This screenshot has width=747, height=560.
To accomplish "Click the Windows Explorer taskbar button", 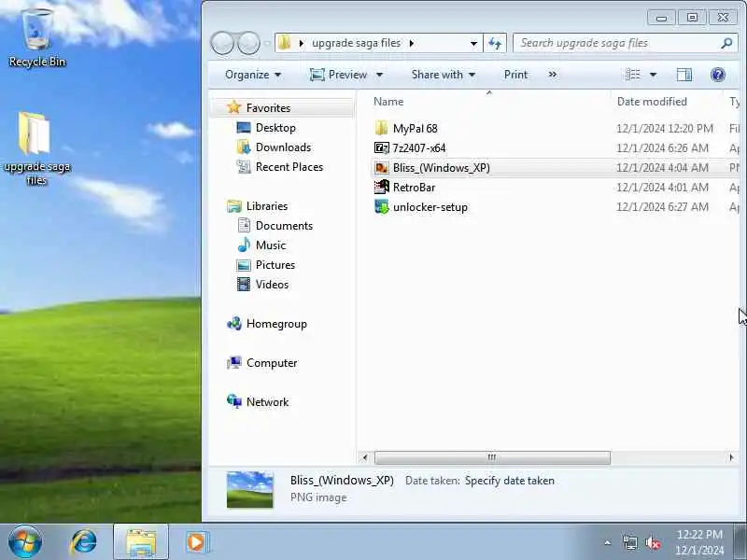I will (141, 542).
